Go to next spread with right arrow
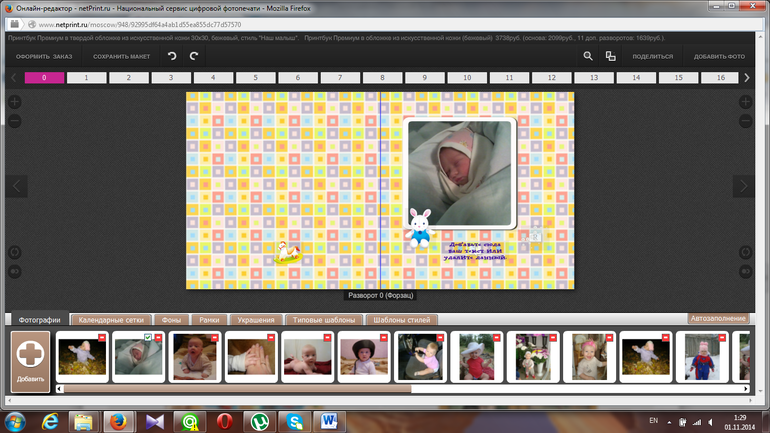 click(743, 186)
